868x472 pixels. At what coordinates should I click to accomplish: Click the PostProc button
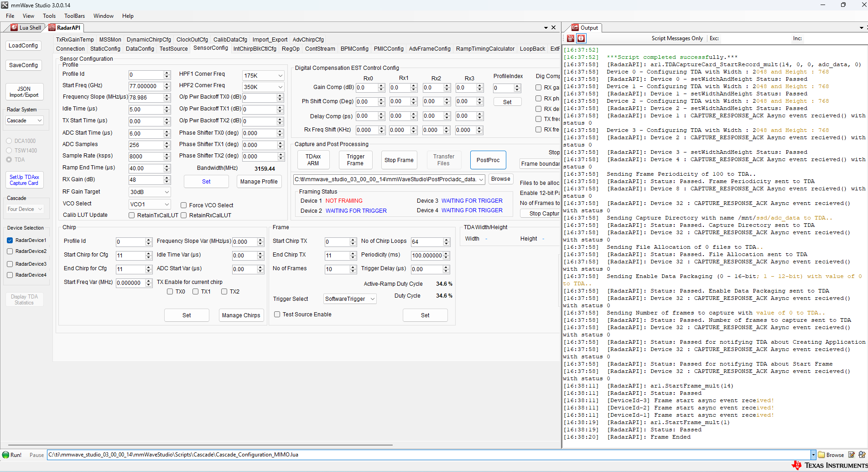click(x=488, y=160)
